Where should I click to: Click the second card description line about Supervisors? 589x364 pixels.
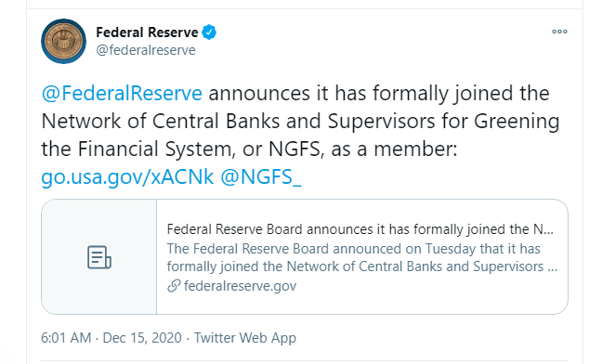[362, 266]
